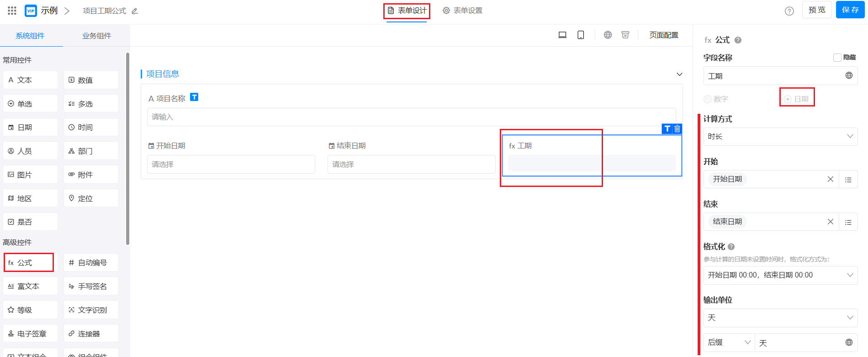This screenshot has width=868, height=357.
Task: Click the 保存 button
Action: point(850,10)
